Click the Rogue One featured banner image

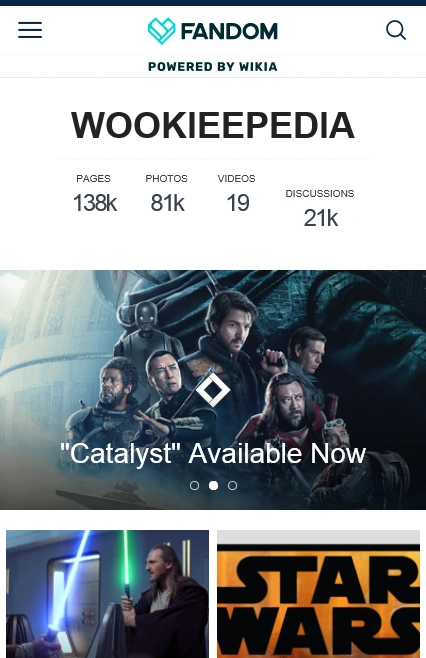pyautogui.click(x=213, y=390)
